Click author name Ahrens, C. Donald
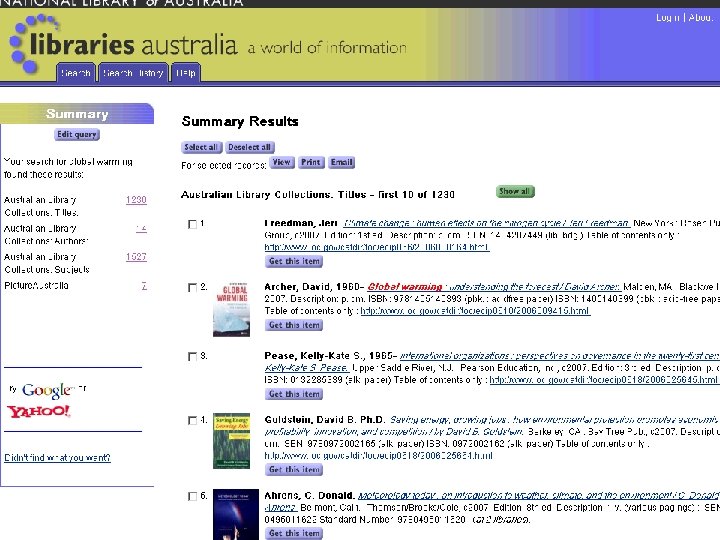The height and width of the screenshot is (540, 720). pyautogui.click(x=309, y=495)
